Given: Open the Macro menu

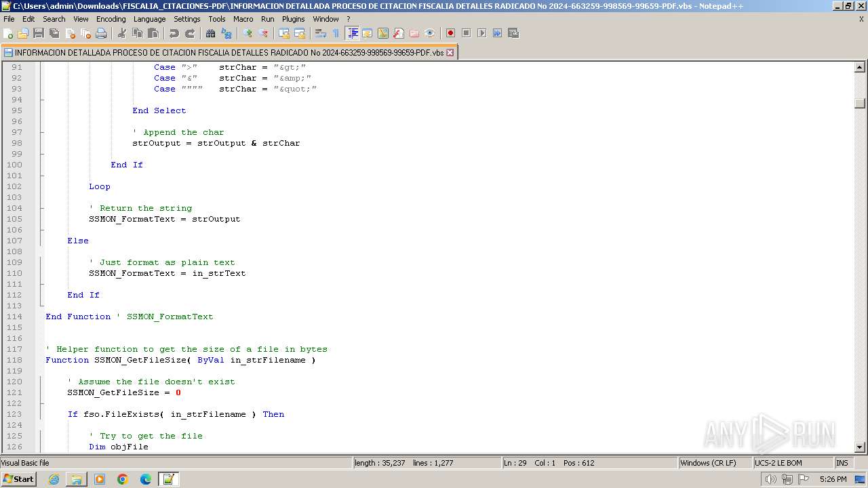Looking at the screenshot, I should 243,19.
